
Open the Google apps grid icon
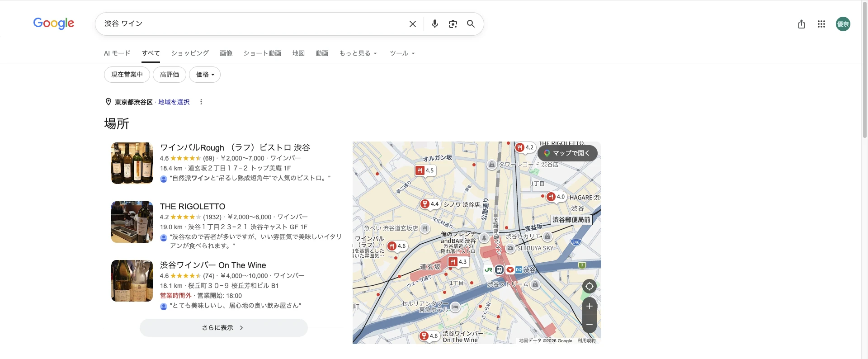821,24
